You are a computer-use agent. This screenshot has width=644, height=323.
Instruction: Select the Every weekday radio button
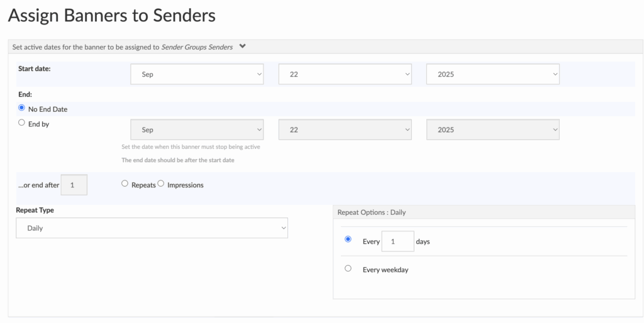348,268
